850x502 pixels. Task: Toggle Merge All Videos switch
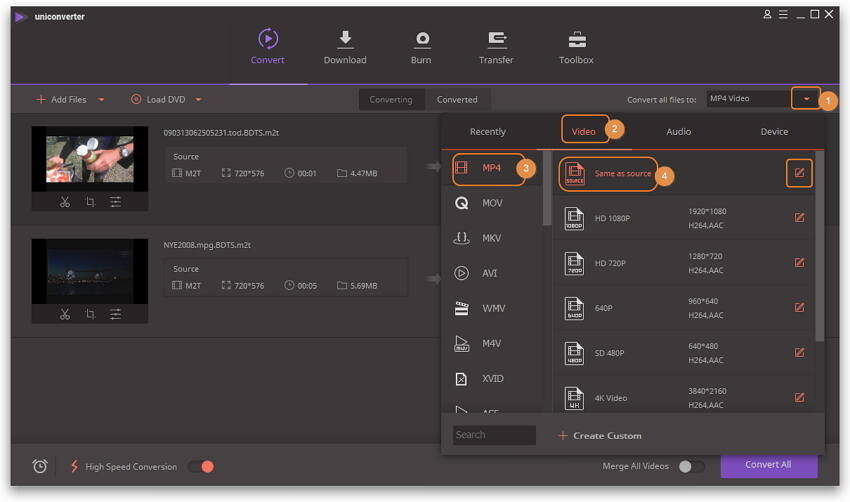pyautogui.click(x=691, y=466)
